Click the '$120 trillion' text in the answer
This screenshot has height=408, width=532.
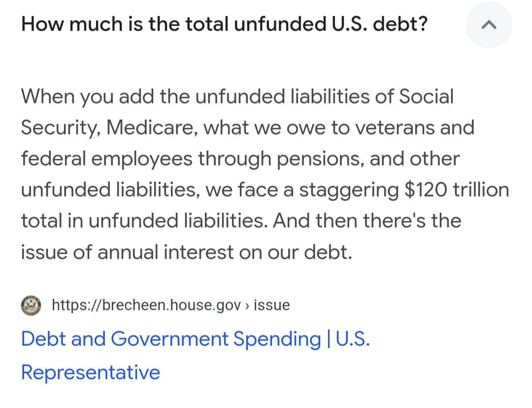pos(457,189)
